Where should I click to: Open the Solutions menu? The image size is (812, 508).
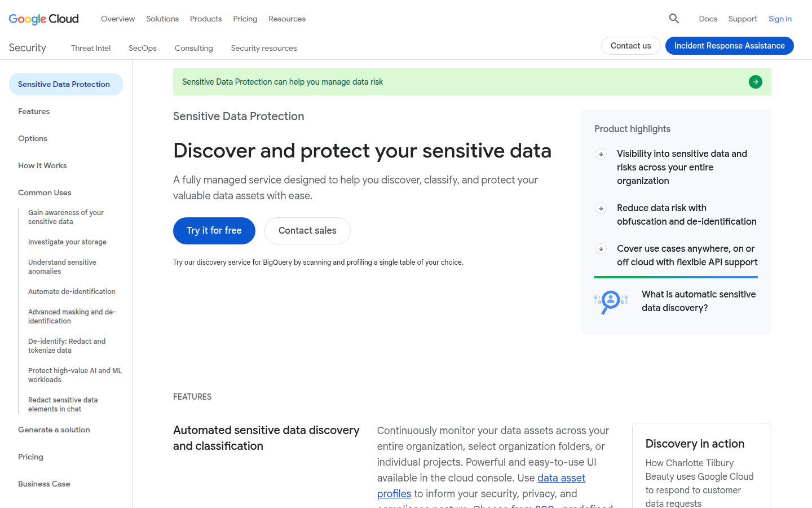(x=162, y=19)
